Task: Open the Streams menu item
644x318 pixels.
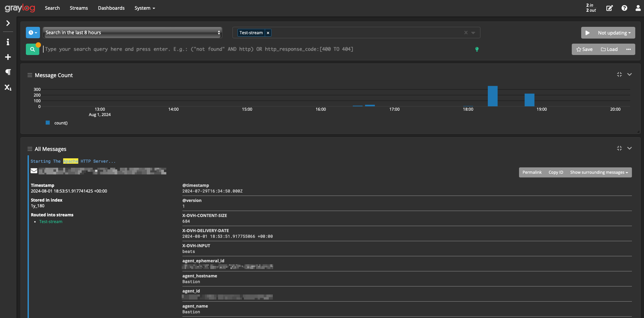Action: (x=79, y=8)
